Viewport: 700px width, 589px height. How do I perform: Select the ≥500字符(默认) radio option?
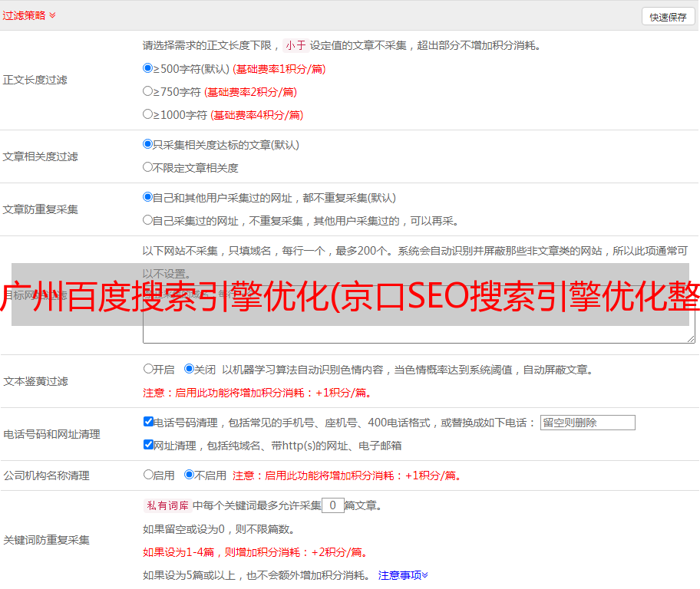click(x=148, y=68)
